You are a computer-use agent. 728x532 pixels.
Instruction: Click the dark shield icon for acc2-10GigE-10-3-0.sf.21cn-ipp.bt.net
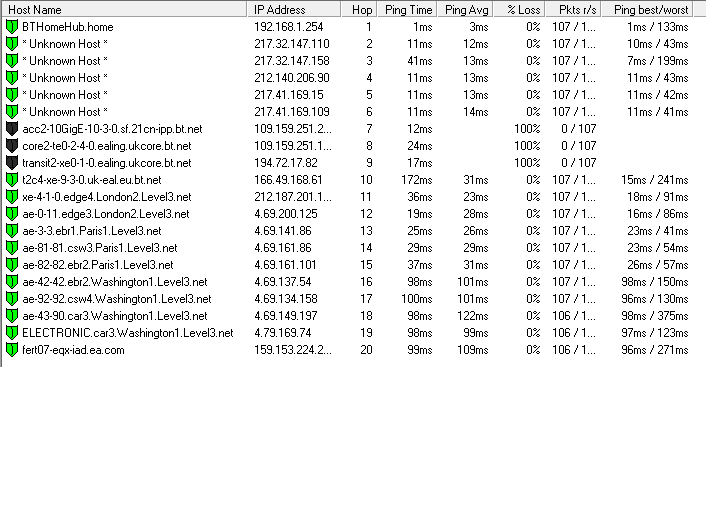point(12,129)
